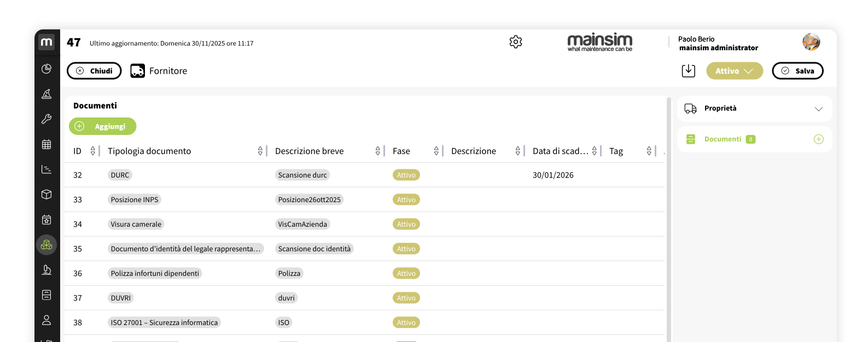Click the Chiudi button
Screen dimensions: 868x342
94,71
